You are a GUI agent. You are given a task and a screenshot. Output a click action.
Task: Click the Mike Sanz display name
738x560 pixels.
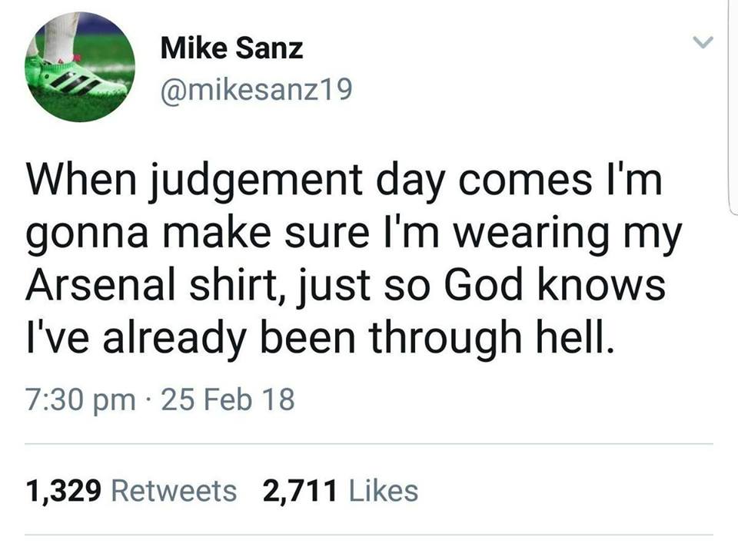click(231, 48)
